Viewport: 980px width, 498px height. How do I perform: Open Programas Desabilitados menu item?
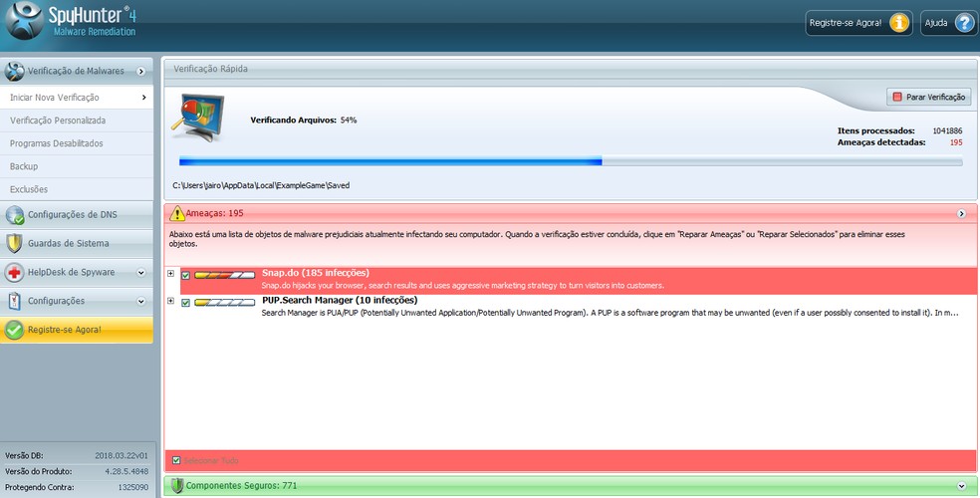click(x=77, y=143)
